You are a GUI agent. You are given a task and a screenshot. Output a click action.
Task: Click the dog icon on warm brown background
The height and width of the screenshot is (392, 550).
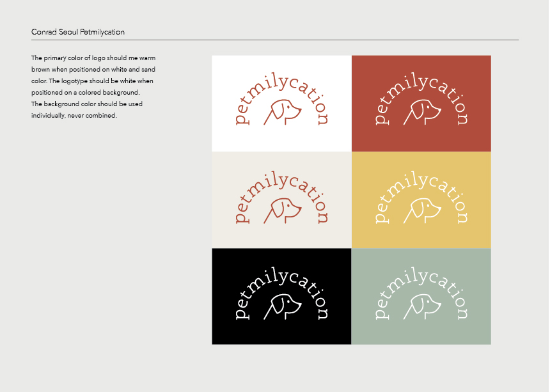click(x=422, y=112)
